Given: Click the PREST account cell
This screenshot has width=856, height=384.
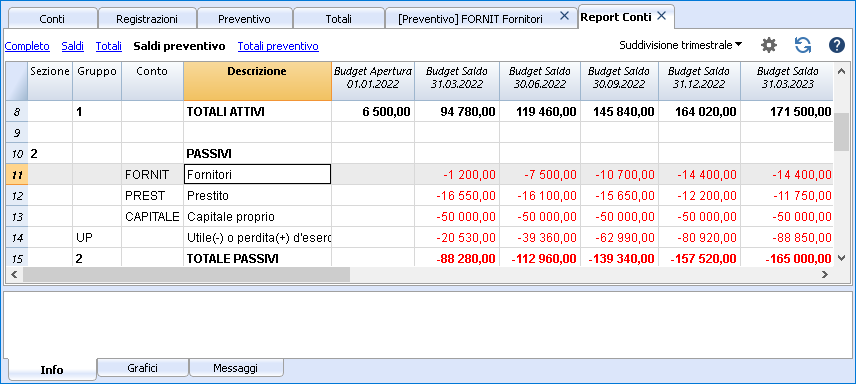Looking at the screenshot, I should pos(152,196).
